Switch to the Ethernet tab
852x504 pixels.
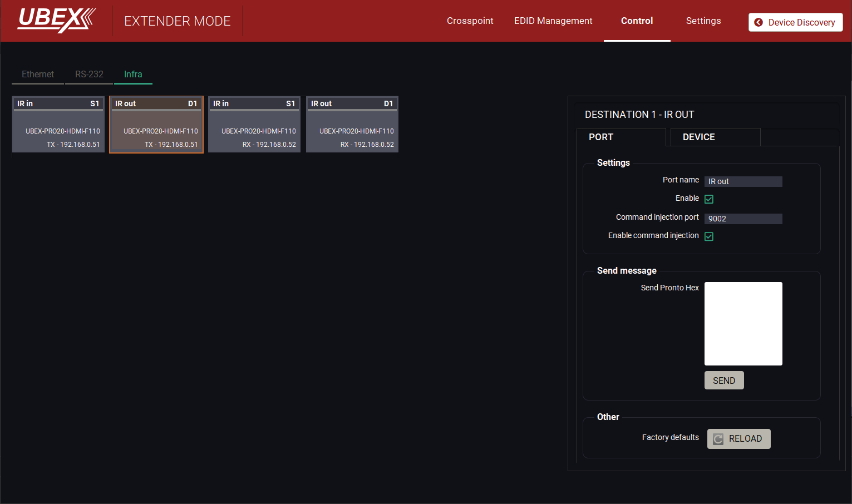[38, 74]
